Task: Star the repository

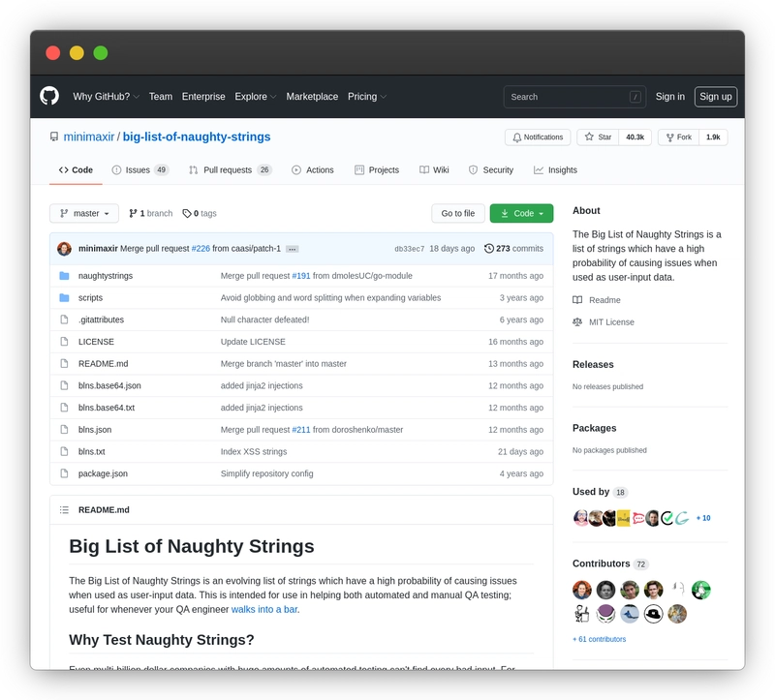Action: pyautogui.click(x=598, y=137)
